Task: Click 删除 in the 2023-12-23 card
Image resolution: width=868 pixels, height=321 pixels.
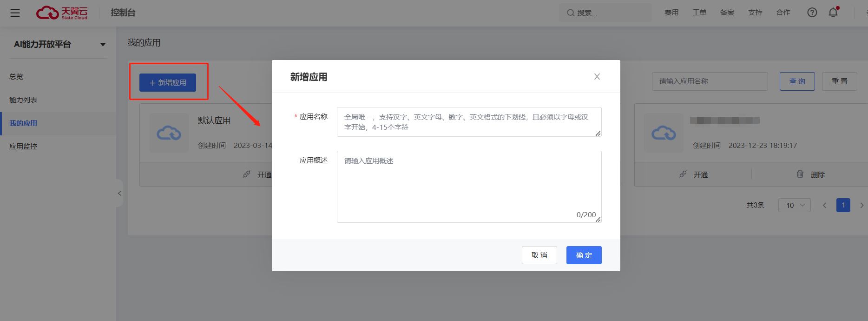Action: 818,174
